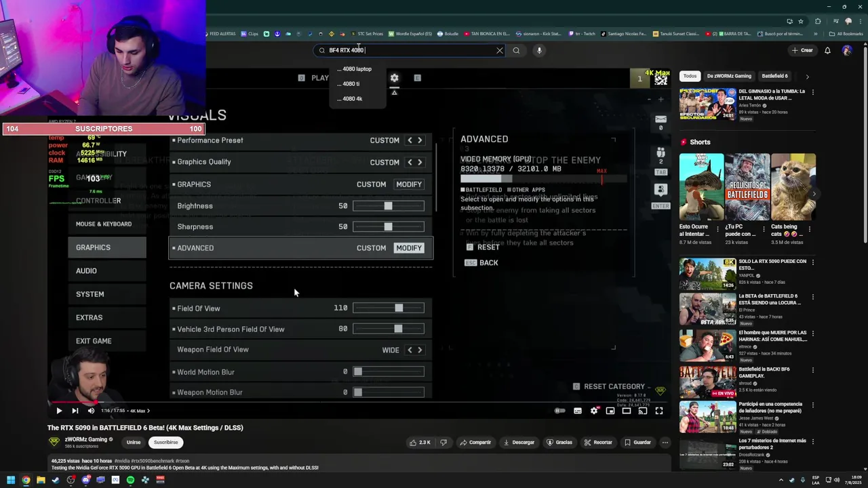Like the video (2.3 K)
Screen dimensions: 868x488
pyautogui.click(x=420, y=443)
